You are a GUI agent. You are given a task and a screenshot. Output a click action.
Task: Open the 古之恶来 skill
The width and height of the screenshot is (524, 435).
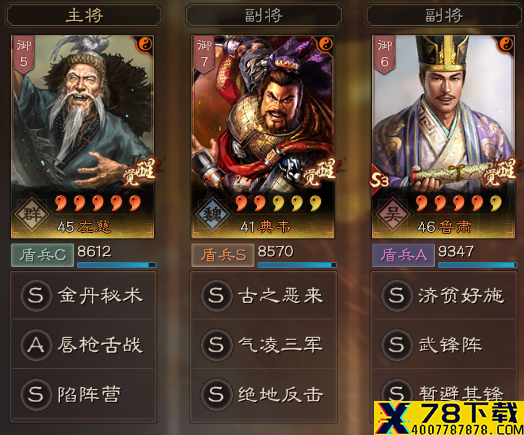[x=264, y=295]
